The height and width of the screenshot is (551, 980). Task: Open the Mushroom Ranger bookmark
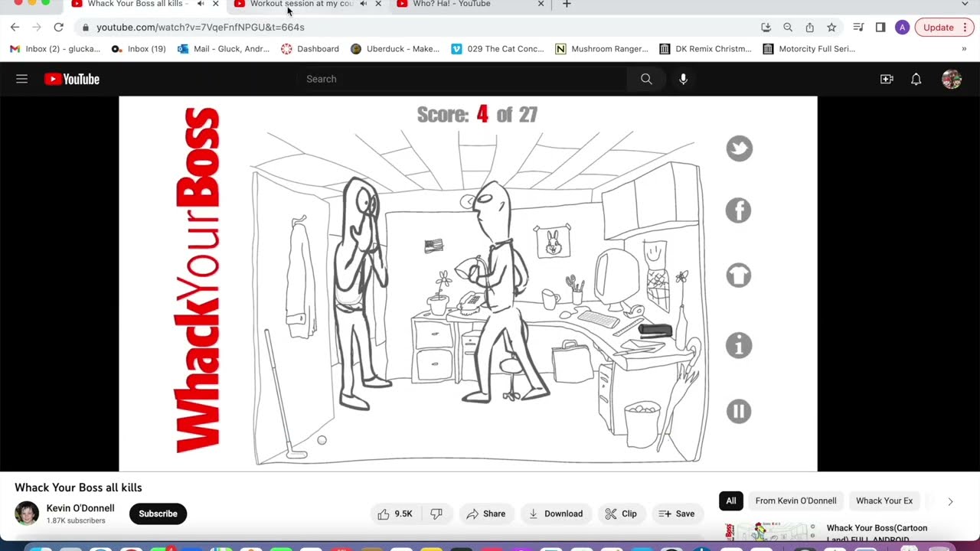(x=602, y=49)
